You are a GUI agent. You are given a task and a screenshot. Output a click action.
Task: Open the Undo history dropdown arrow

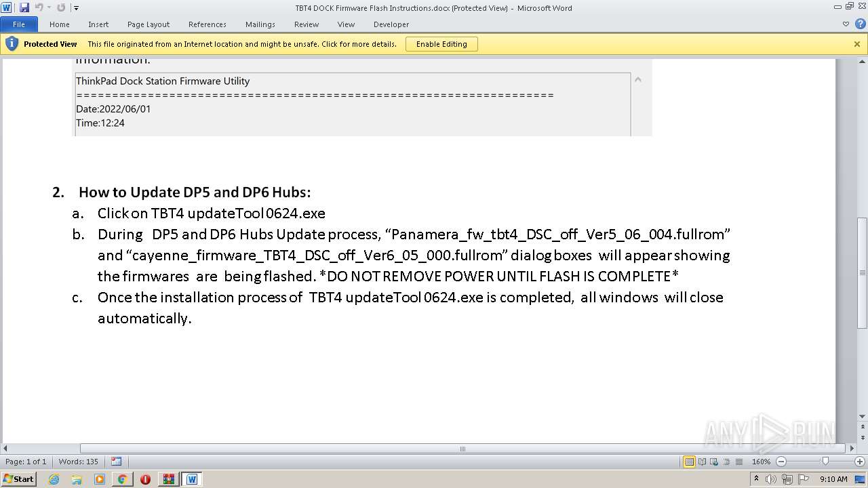(48, 8)
